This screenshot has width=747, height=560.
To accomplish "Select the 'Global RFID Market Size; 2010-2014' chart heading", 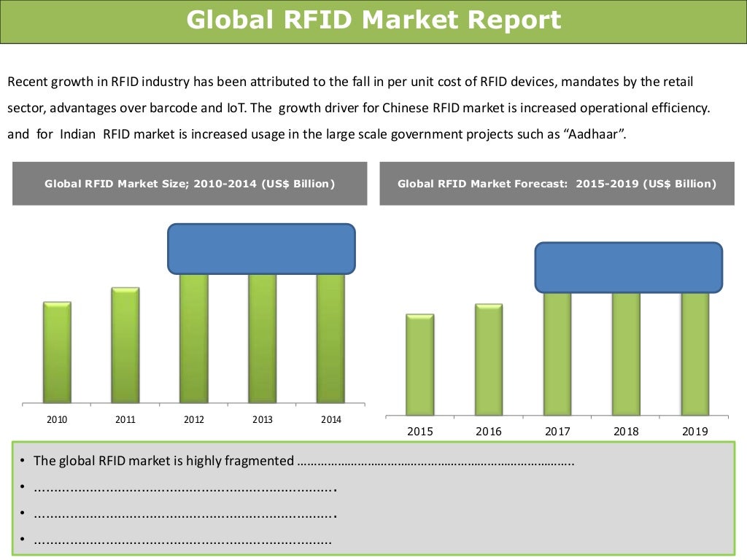I will pyautogui.click(x=190, y=184).
